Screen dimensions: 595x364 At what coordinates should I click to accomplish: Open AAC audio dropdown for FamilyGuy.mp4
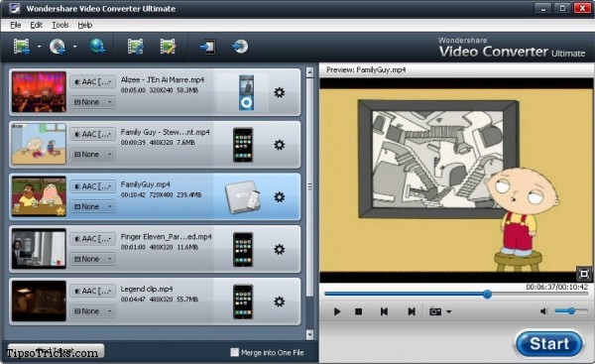pos(93,186)
